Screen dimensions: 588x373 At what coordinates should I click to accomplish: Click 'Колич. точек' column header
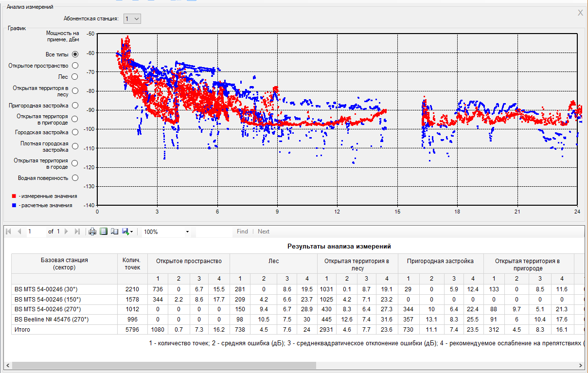click(x=131, y=264)
